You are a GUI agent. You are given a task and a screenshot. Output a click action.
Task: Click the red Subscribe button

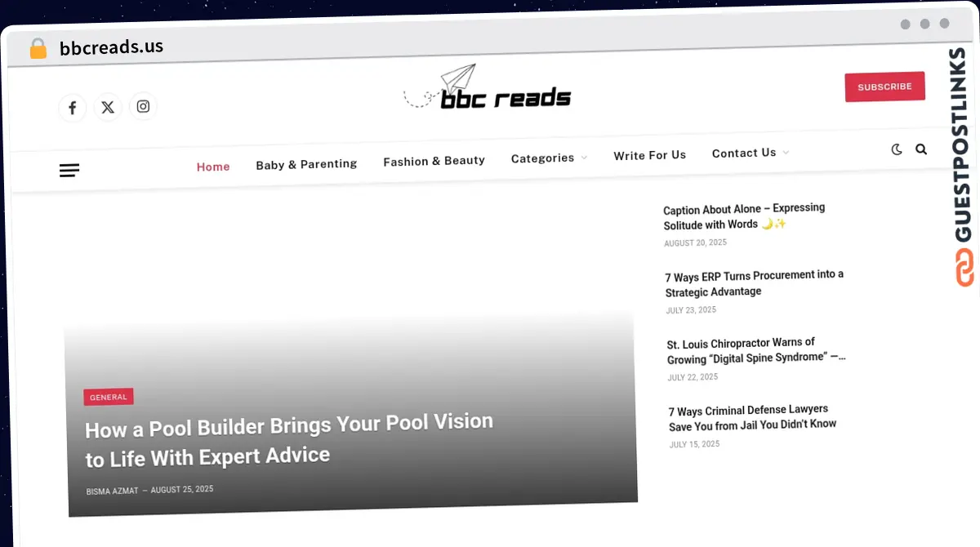click(884, 87)
